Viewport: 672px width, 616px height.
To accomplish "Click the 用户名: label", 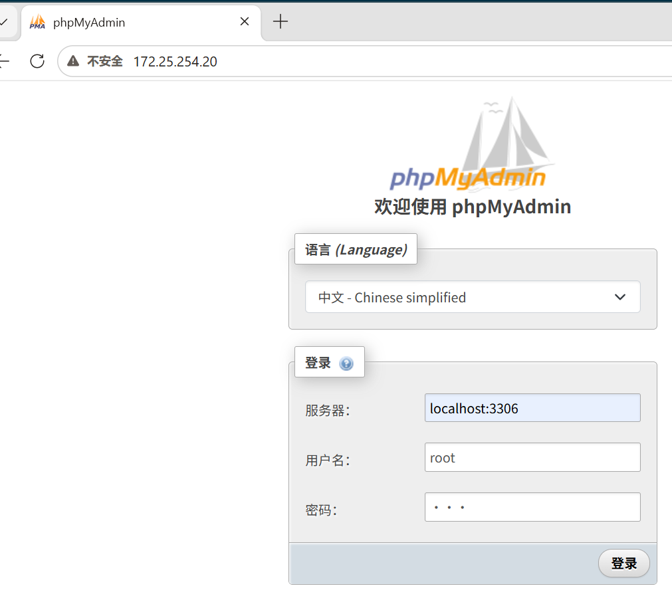I will pyautogui.click(x=328, y=460).
